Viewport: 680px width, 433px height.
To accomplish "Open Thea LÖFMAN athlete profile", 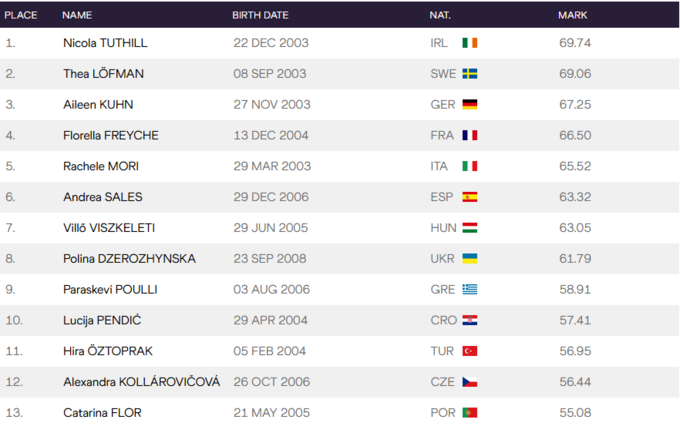I will coord(103,74).
